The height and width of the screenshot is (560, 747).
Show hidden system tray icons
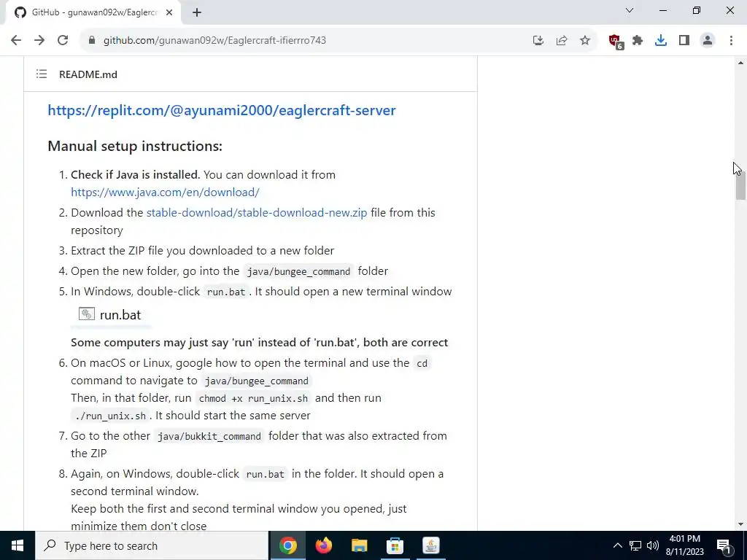pos(617,545)
